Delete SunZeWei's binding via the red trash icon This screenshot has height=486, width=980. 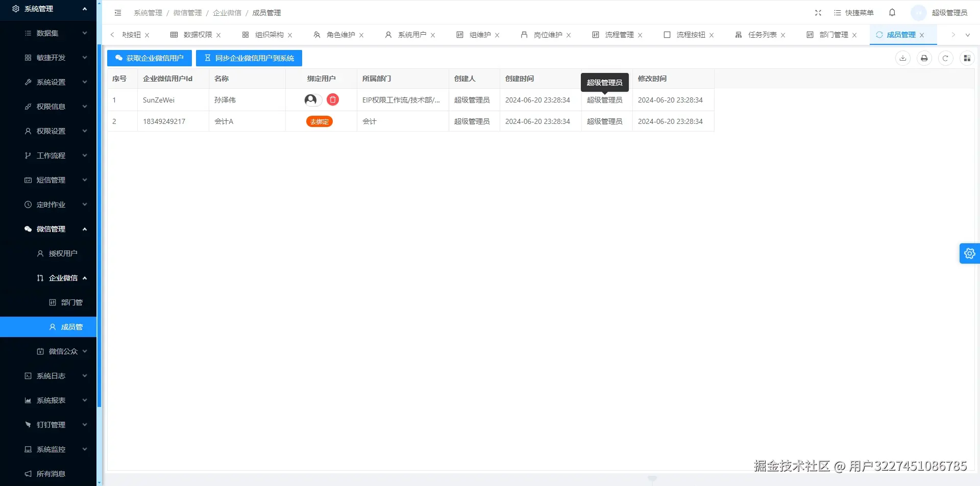click(332, 99)
